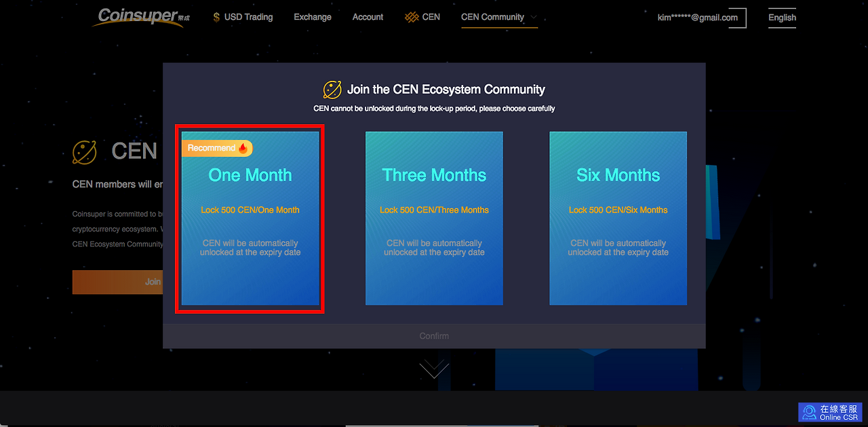Select the One Month lock-up card
Image resolution: width=868 pixels, height=427 pixels.
[250, 219]
